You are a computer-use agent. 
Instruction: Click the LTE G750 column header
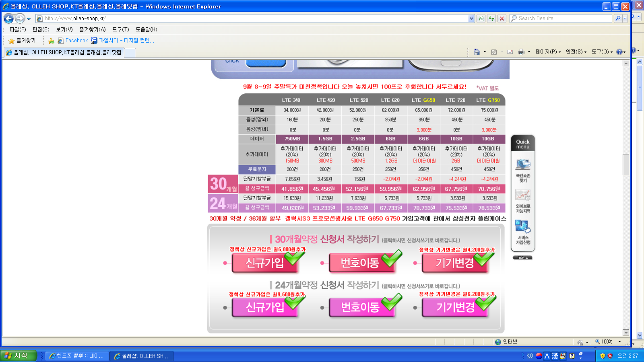(488, 100)
